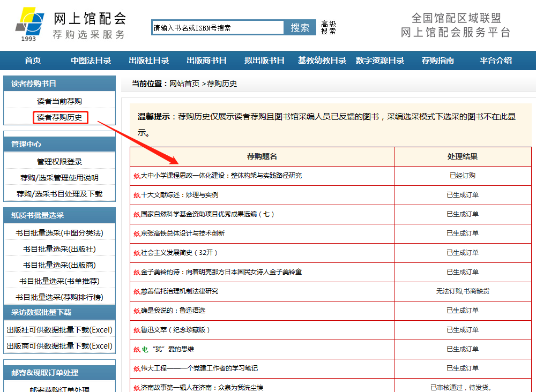536x392 pixels.
Task: Click the red 纸 icon beside 京张高铁总体设计与技术创新
Action: point(137,233)
